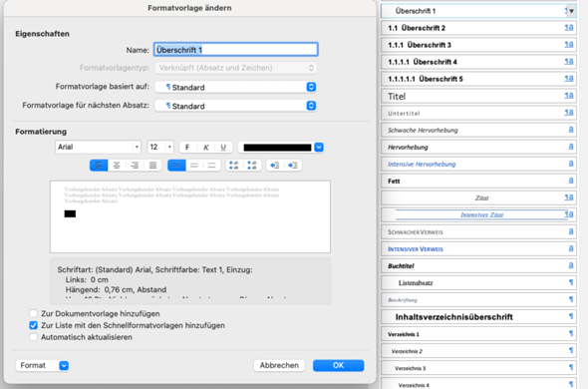The image size is (588, 389).
Task: Toggle italic (K) formatting button
Action: (206, 148)
